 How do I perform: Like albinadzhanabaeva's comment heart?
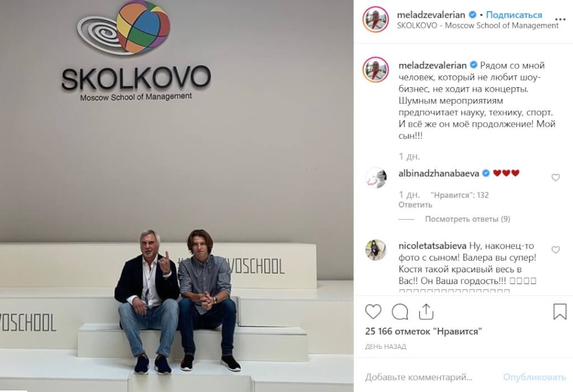point(556,178)
